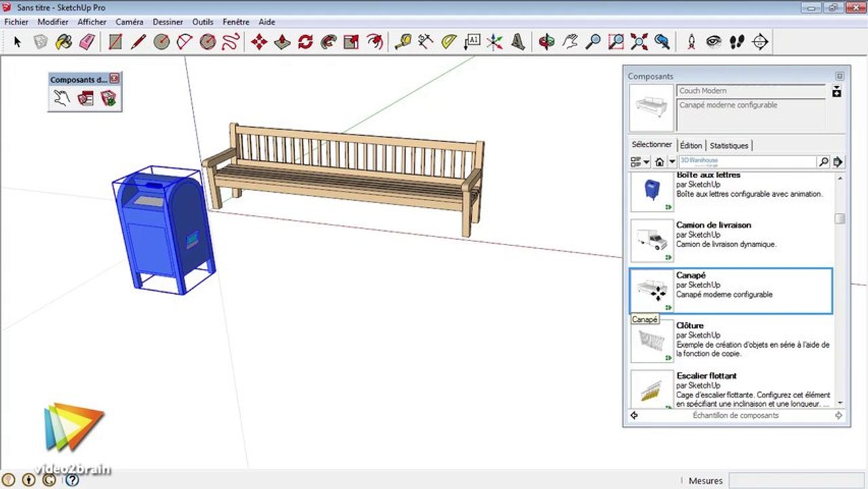
Task: Pick the Arc drawing tool
Action: pos(185,42)
